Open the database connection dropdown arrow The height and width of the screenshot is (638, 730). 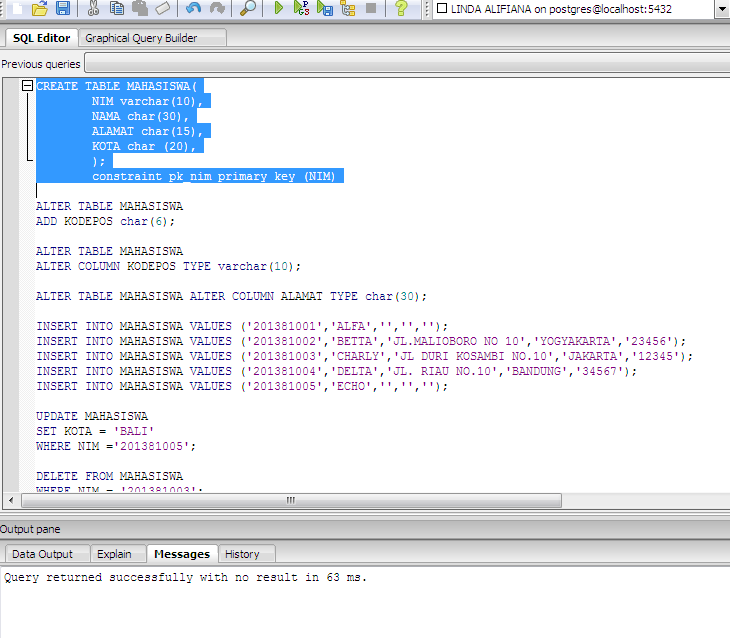(722, 9)
